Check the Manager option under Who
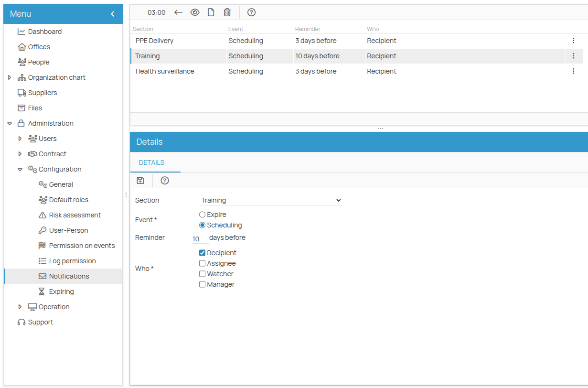588x388 pixels. [x=202, y=284]
